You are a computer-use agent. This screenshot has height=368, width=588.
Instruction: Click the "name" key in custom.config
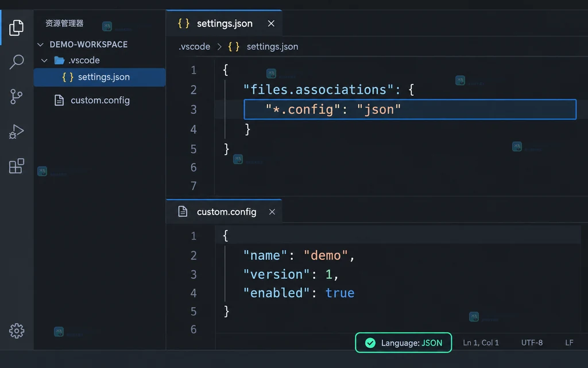[x=265, y=256]
